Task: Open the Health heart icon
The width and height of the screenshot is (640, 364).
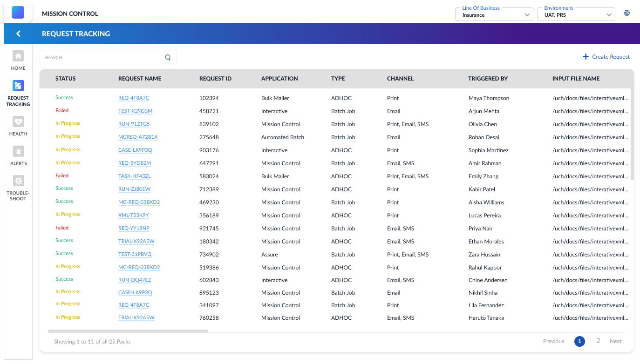Action: pyautogui.click(x=18, y=122)
